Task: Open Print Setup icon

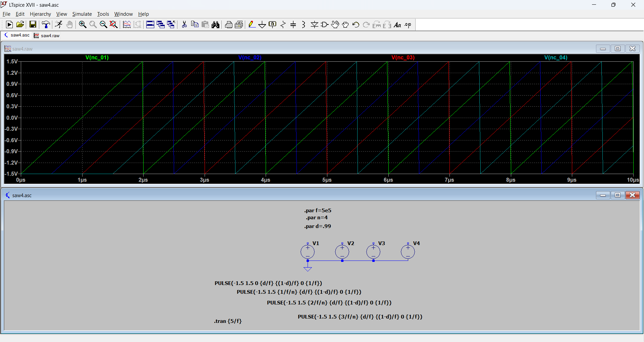Action: click(x=228, y=24)
